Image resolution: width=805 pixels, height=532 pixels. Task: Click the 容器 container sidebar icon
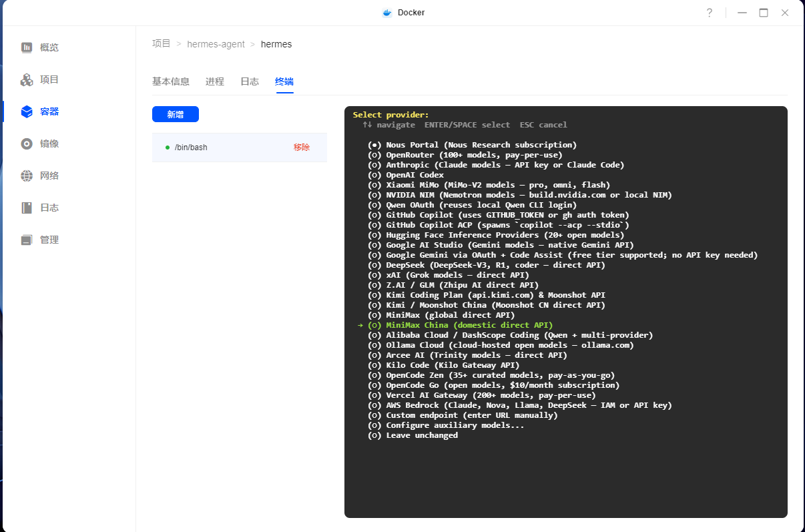27,111
